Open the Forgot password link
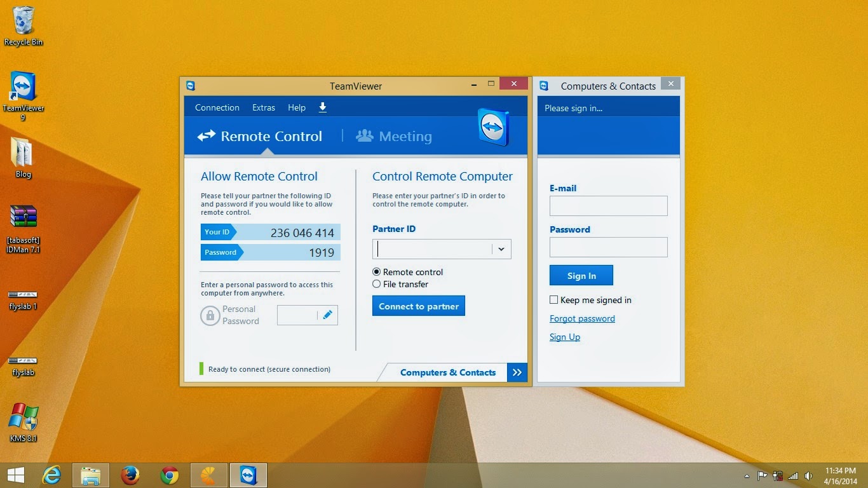The width and height of the screenshot is (868, 488). (x=582, y=318)
